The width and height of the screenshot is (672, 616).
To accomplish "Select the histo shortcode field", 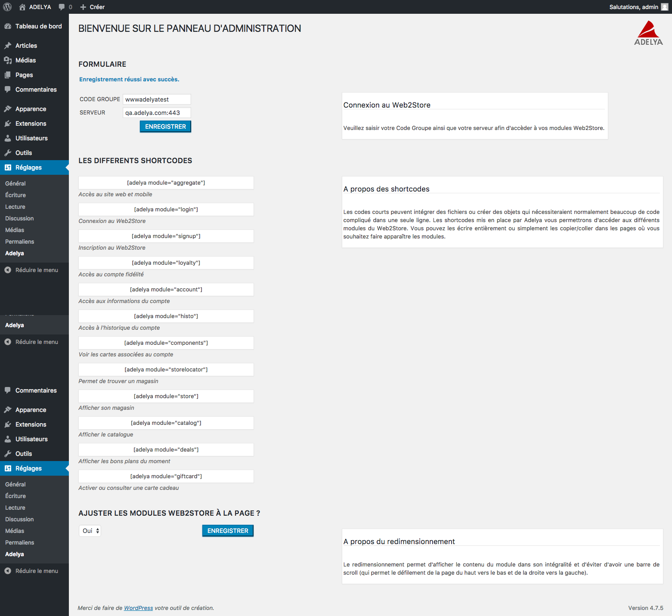I will 166,316.
